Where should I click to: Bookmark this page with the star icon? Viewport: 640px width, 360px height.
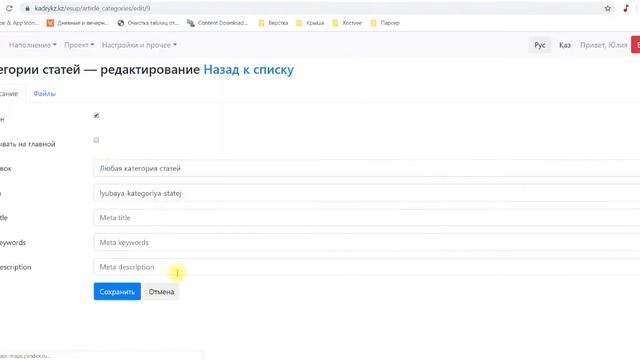click(x=608, y=8)
